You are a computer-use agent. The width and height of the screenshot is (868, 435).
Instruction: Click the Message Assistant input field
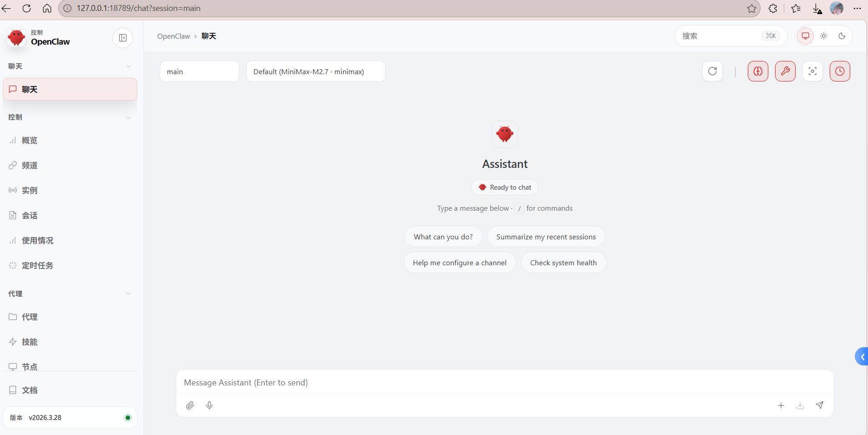[504, 383]
